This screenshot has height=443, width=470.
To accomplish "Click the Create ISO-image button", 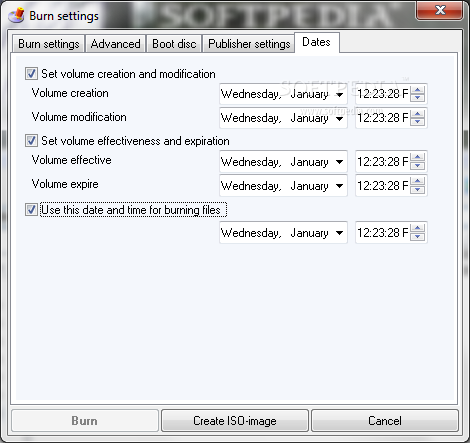I will click(235, 421).
